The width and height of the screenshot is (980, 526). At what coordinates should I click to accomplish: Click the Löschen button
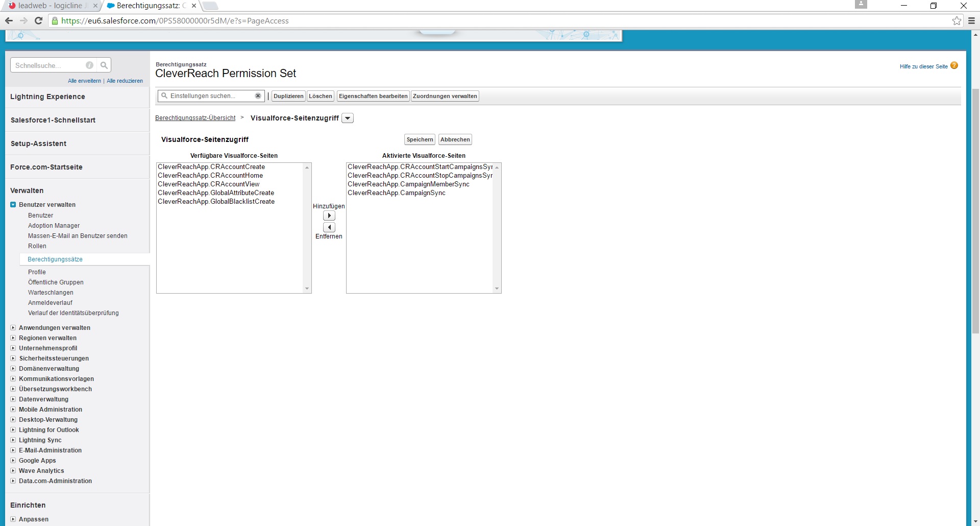coord(321,96)
